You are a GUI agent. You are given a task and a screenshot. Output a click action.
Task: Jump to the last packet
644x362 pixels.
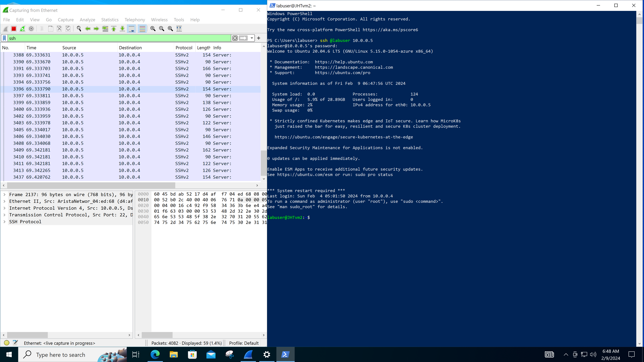coord(122,29)
